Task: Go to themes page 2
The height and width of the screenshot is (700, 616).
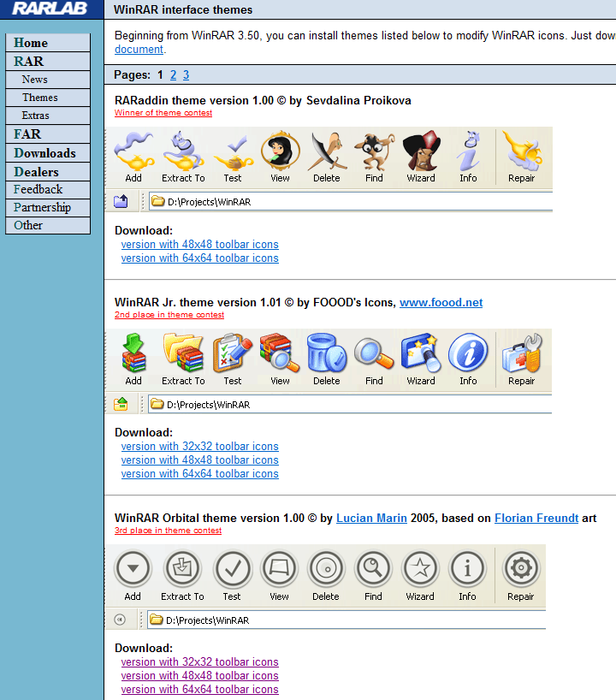Action: coord(173,74)
